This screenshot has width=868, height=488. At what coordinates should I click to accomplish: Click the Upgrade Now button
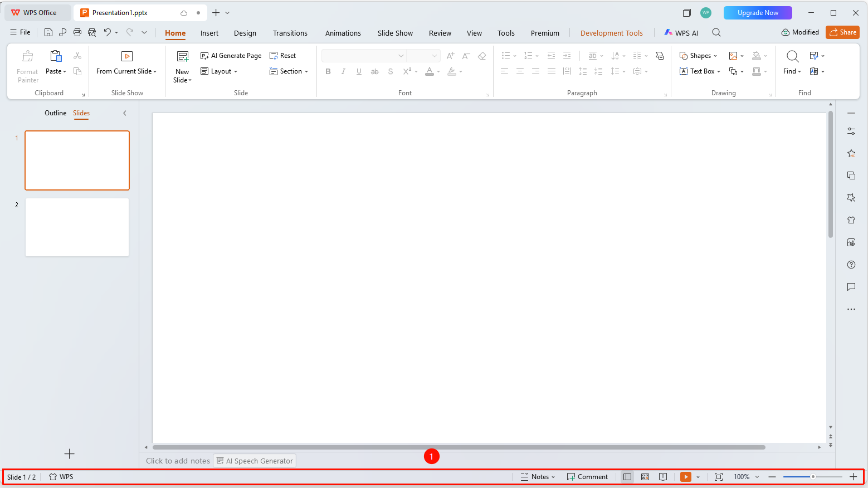(758, 13)
